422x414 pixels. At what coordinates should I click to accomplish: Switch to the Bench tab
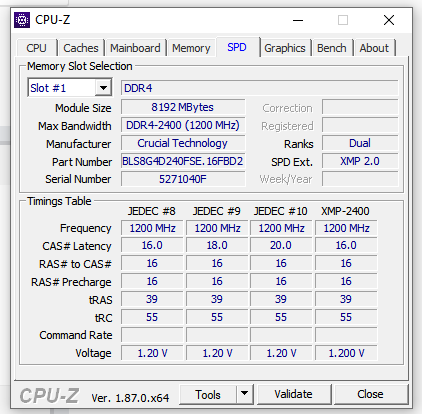[x=332, y=48]
